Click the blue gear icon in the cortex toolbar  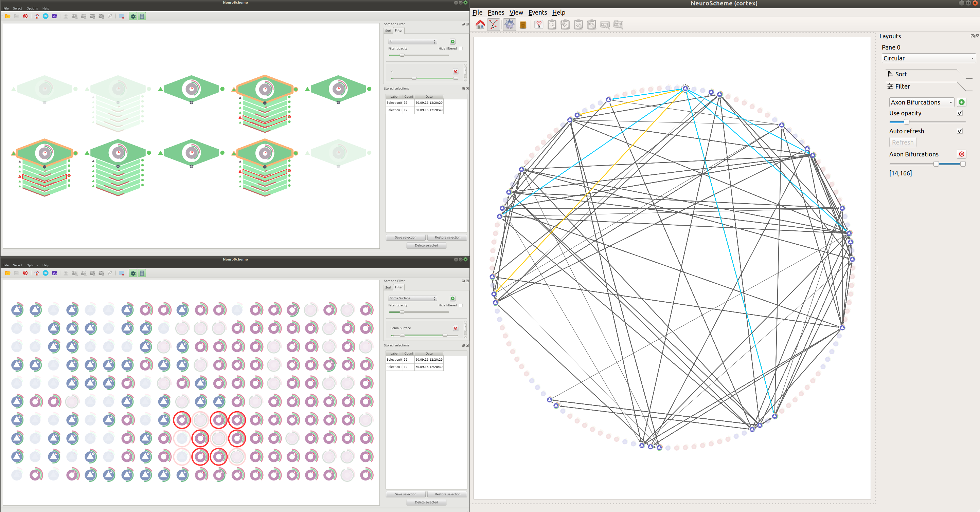pos(509,25)
